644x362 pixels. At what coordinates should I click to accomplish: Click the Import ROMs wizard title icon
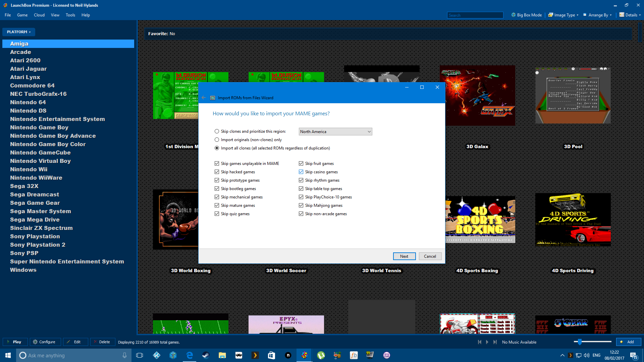(x=213, y=98)
